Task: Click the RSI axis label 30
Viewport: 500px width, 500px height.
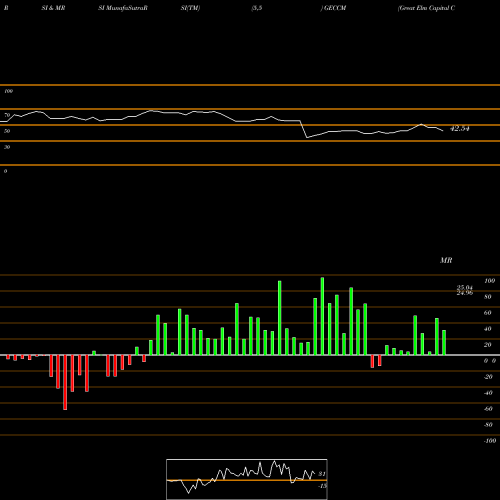Action: [7, 147]
